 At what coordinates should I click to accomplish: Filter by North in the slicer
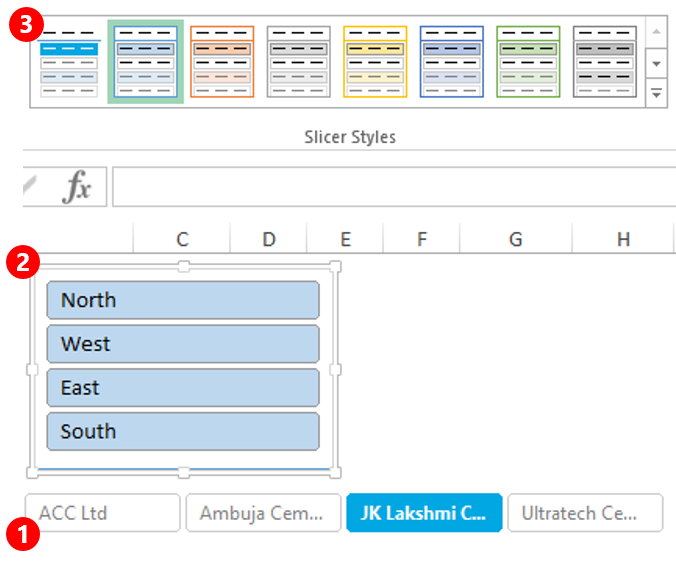click(183, 300)
